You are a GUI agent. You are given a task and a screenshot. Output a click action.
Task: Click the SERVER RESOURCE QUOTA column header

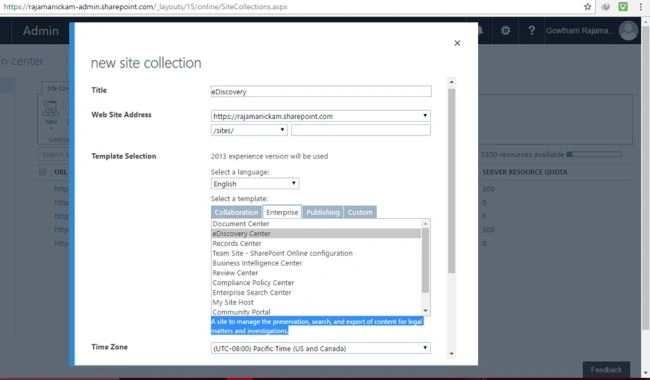(524, 172)
